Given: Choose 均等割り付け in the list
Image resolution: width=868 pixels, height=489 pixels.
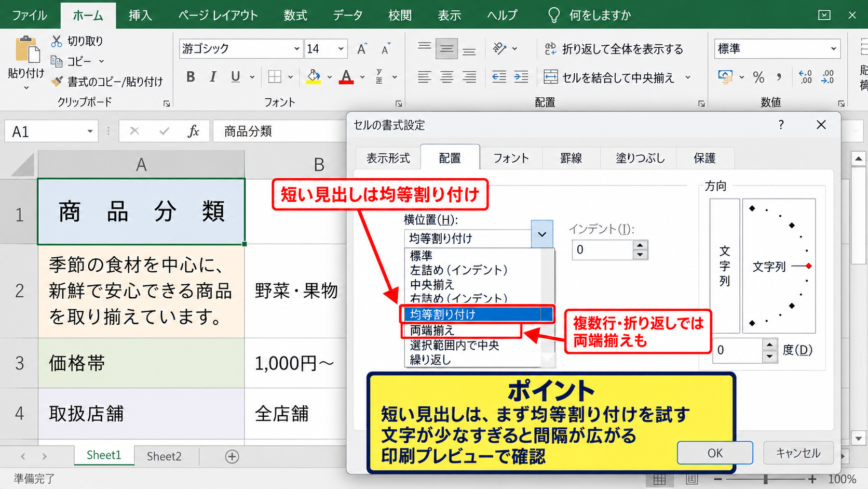Looking at the screenshot, I should (477, 314).
